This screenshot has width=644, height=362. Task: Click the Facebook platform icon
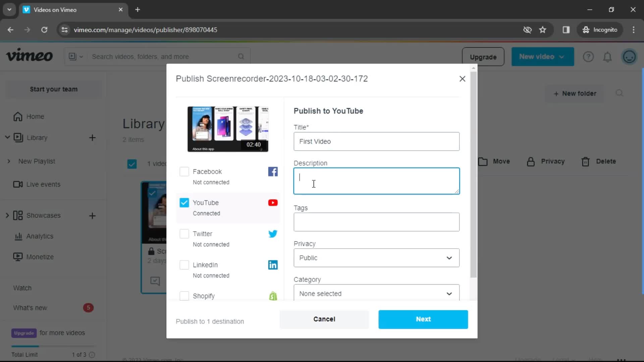pos(272,172)
